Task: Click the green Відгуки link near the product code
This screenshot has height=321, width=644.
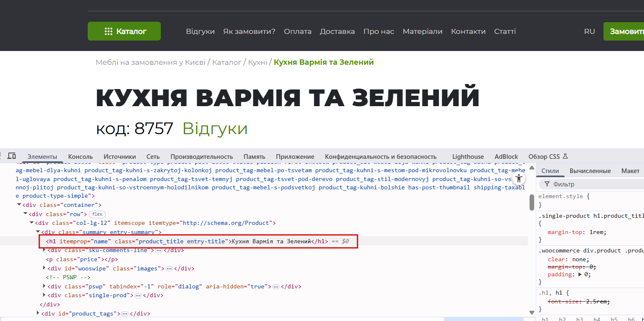Action: point(215,128)
